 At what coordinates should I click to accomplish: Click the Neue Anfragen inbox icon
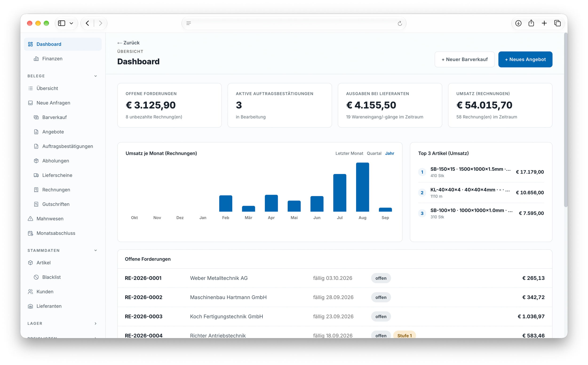pos(30,103)
